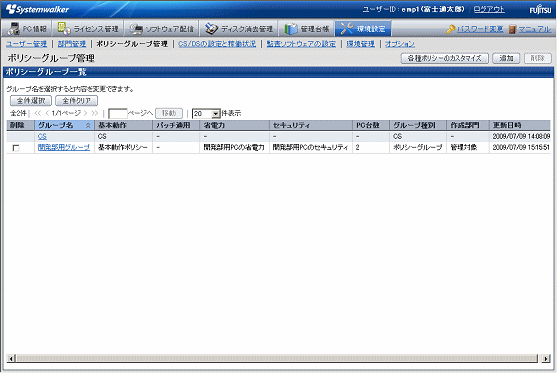Open the 管理台帳 tab
557x373 pixels.
(x=307, y=28)
